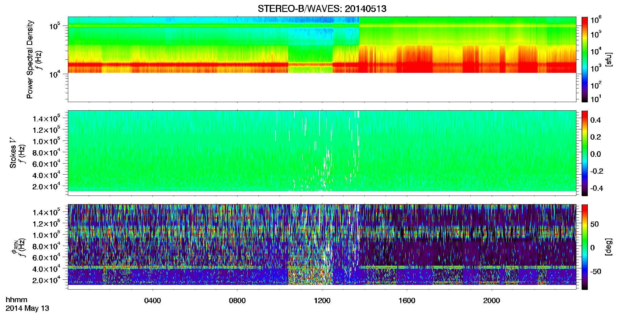Click the STEREO-B/WAVES: 20140513 plot title

[322, 9]
